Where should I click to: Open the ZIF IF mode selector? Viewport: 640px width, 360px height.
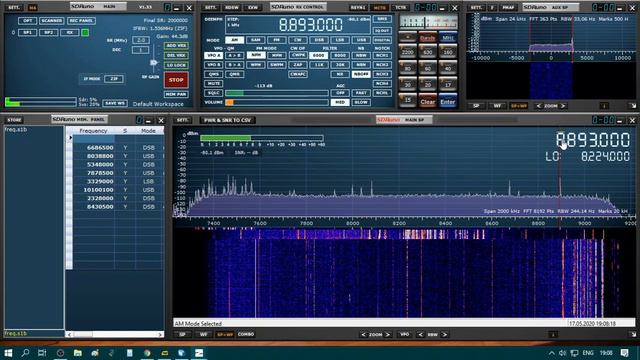114,79
